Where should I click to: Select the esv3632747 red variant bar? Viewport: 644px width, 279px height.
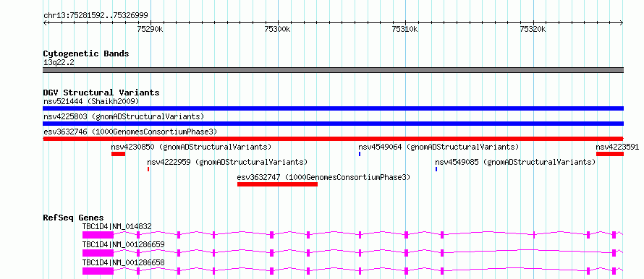277,184
